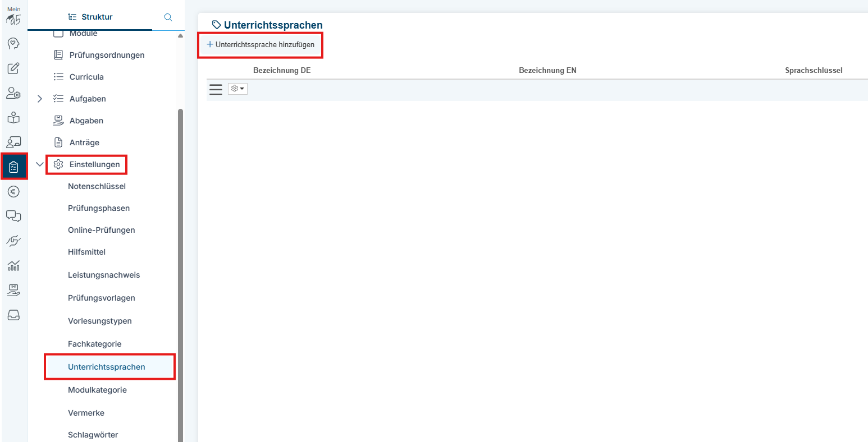Open the book reader sidebar icon
This screenshot has width=868, height=442.
(13, 118)
